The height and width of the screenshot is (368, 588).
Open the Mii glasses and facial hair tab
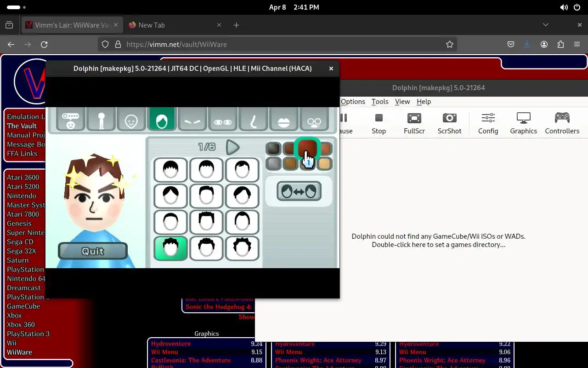[314, 120]
